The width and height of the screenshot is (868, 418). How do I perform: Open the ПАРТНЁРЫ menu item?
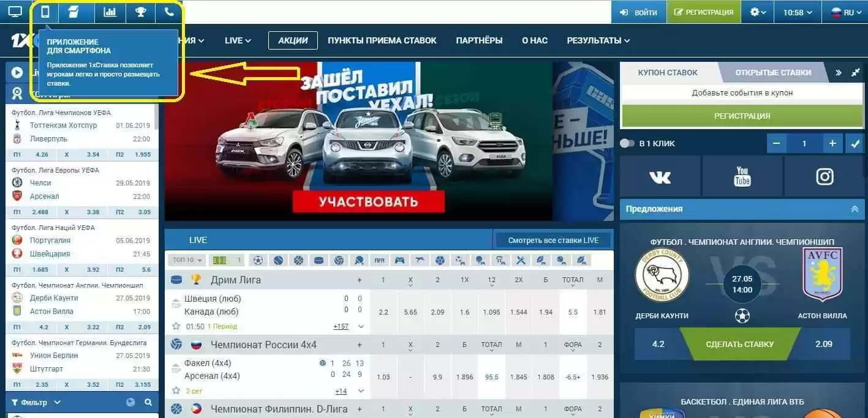coord(479,40)
